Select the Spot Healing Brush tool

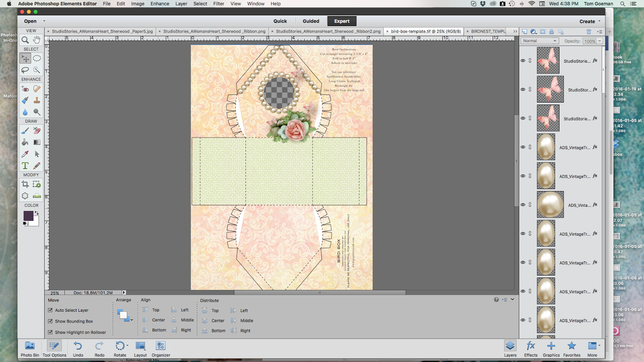click(x=37, y=89)
